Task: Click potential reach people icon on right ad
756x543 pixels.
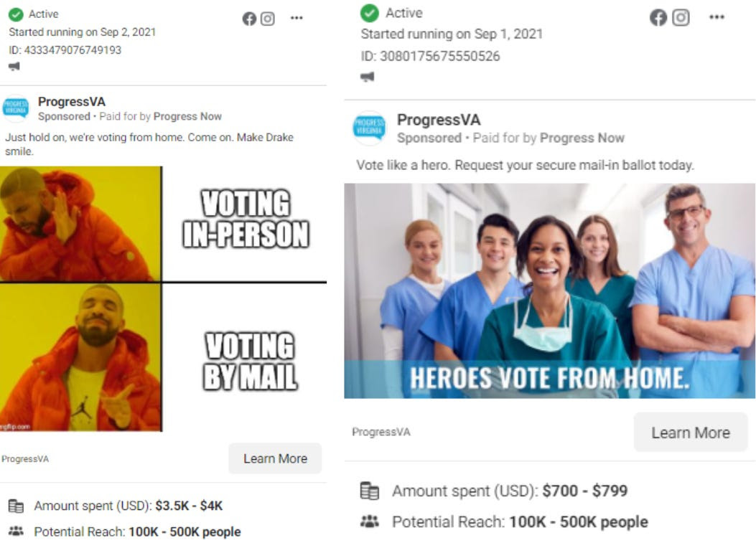Action: pyautogui.click(x=370, y=521)
